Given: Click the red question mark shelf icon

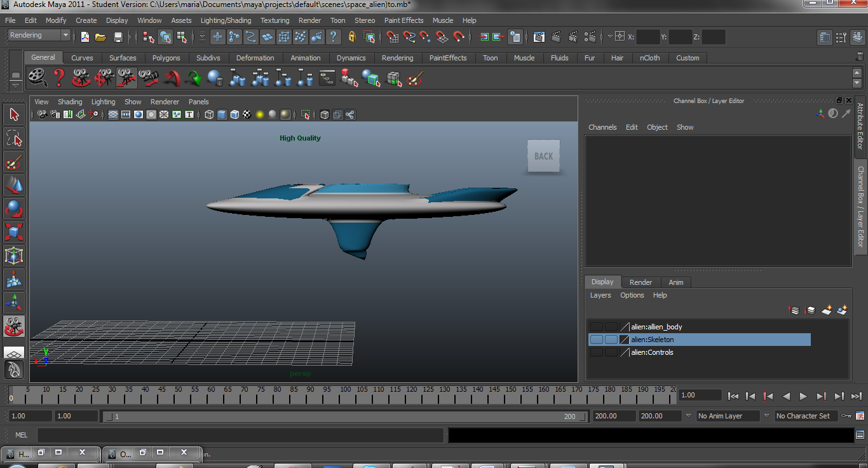Looking at the screenshot, I should coord(59,78).
